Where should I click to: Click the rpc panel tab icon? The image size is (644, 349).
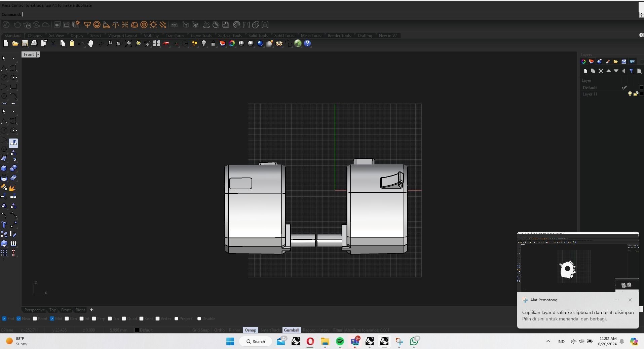(632, 62)
